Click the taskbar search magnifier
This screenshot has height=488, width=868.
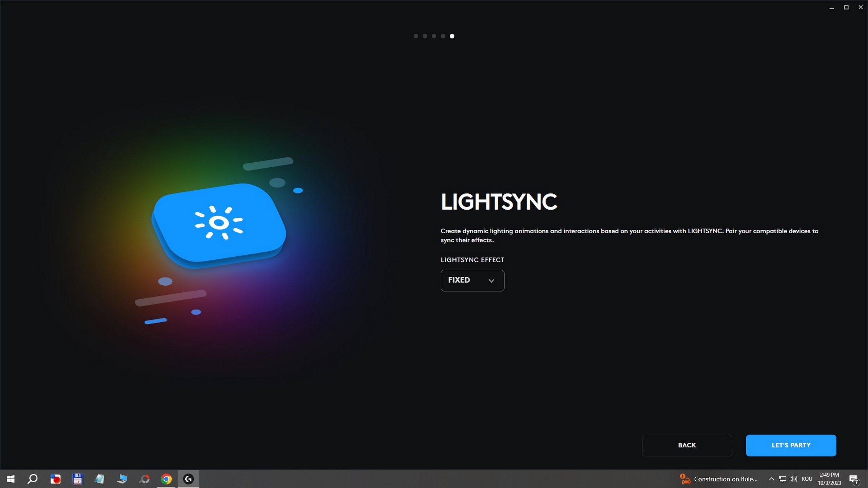[x=33, y=479]
